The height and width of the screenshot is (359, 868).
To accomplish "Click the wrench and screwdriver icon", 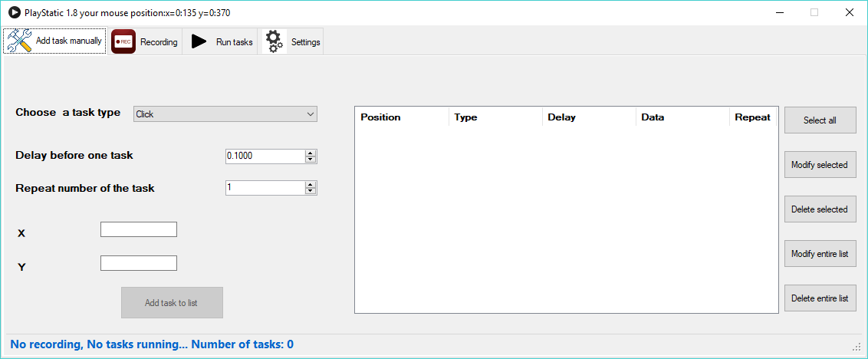I will pos(19,41).
